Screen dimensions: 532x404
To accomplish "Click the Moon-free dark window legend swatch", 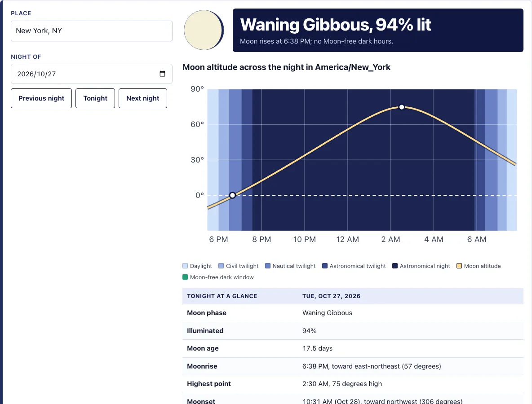I will [x=185, y=277].
